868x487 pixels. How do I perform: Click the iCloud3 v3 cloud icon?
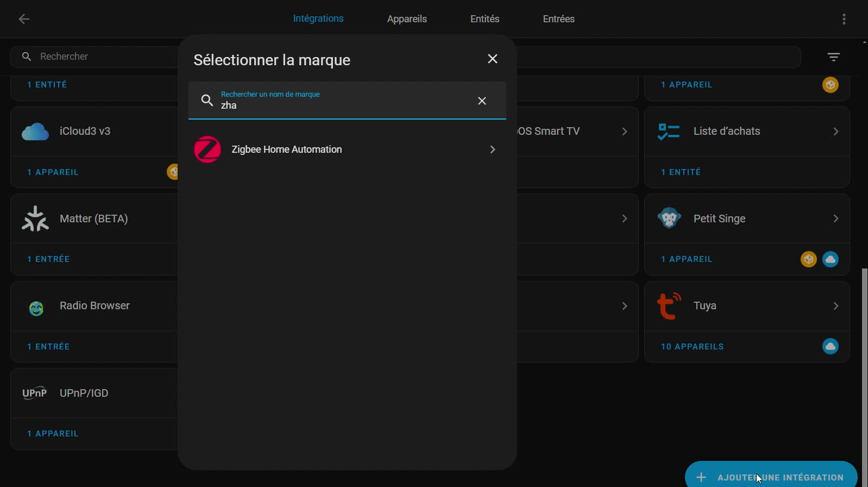click(35, 132)
